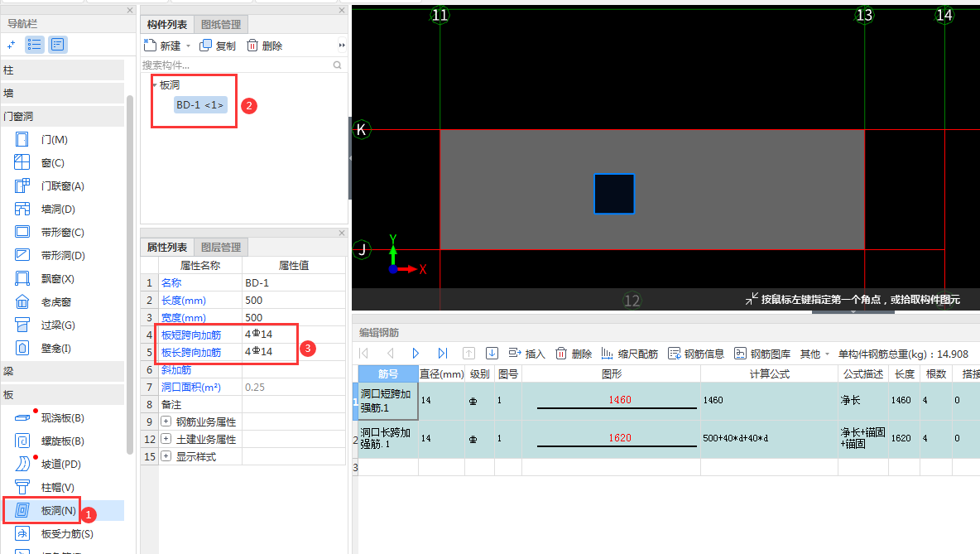Expand 钢筋业务属性 property group

[166, 422]
